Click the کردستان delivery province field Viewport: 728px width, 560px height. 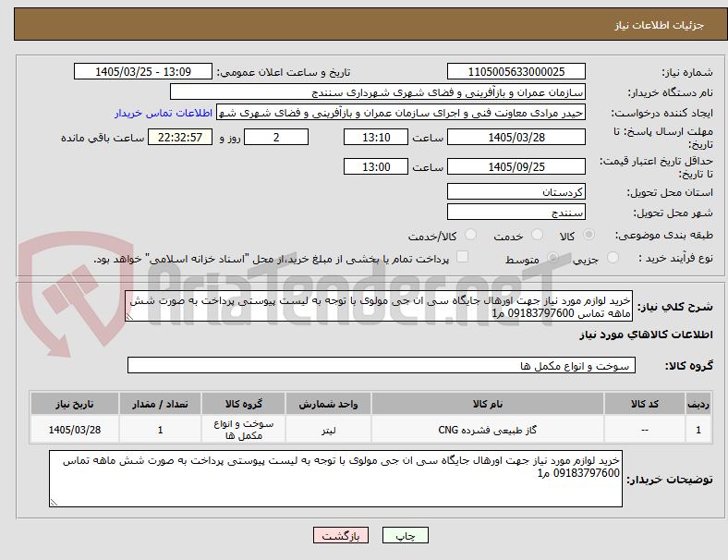(x=516, y=191)
